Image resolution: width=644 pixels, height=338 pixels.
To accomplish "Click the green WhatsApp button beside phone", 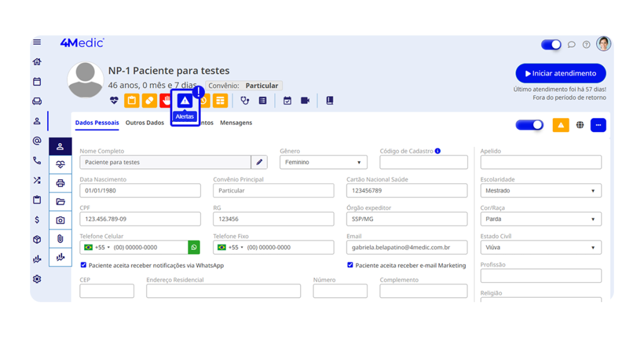I will (x=194, y=248).
